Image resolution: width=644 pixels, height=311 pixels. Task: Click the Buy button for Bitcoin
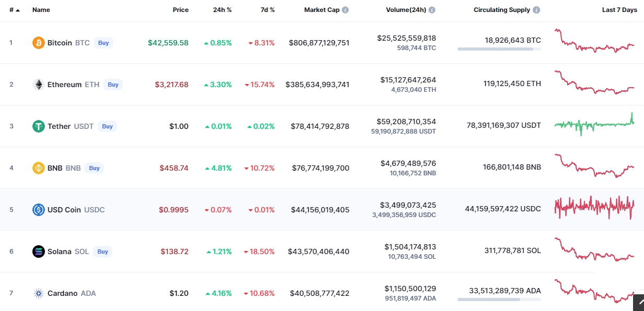click(x=103, y=43)
